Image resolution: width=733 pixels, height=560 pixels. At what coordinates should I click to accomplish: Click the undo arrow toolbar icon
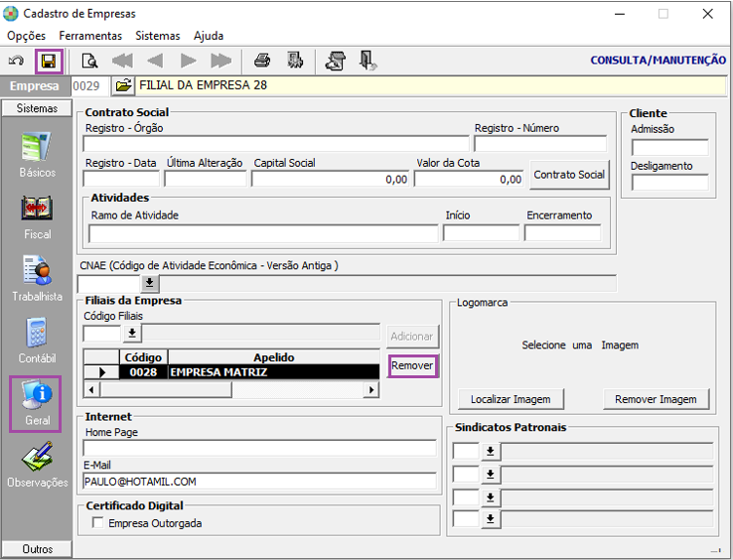point(16,61)
